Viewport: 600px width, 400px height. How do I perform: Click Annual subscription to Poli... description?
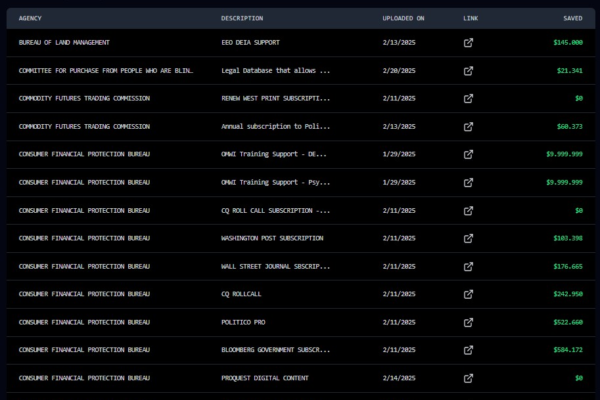tap(276, 127)
